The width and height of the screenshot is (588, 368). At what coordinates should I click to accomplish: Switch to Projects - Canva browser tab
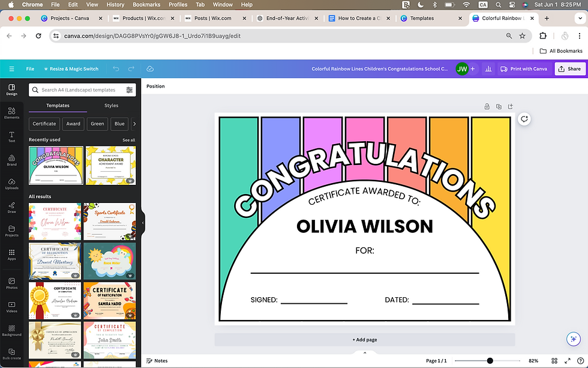71,18
